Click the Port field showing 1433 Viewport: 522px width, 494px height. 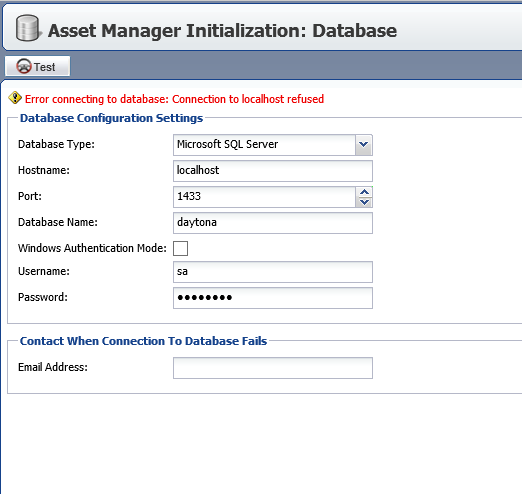tap(265, 197)
